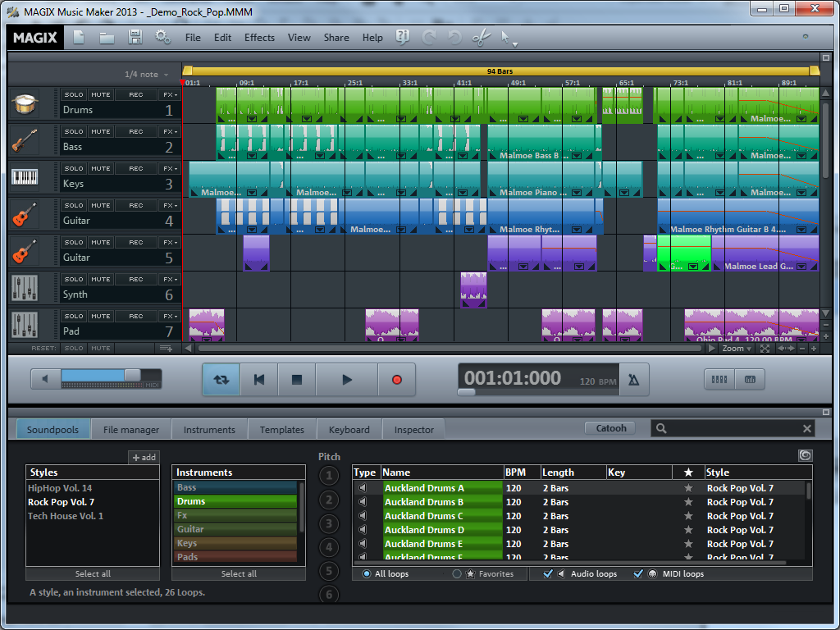This screenshot has width=840, height=630.
Task: Open the Zoom dropdown
Action: 737,348
